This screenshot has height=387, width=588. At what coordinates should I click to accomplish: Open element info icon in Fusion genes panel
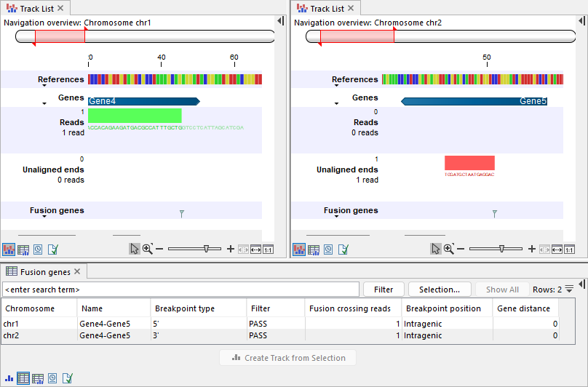[68, 378]
